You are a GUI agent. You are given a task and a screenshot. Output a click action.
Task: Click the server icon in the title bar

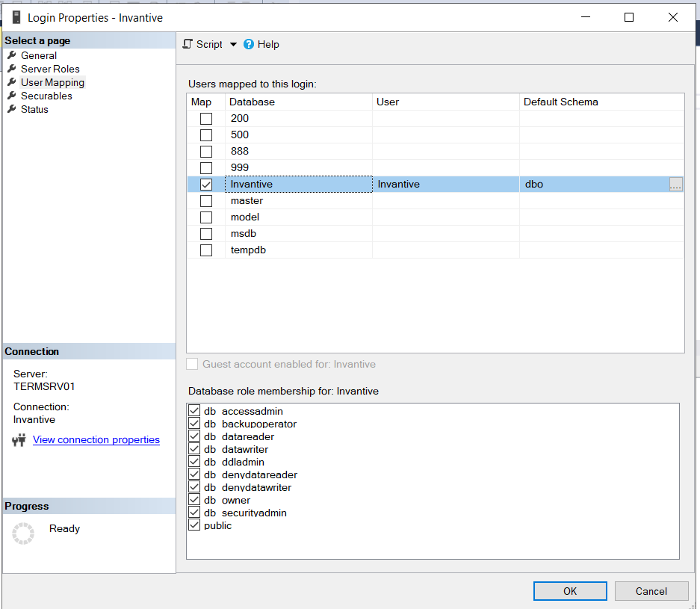(x=16, y=17)
